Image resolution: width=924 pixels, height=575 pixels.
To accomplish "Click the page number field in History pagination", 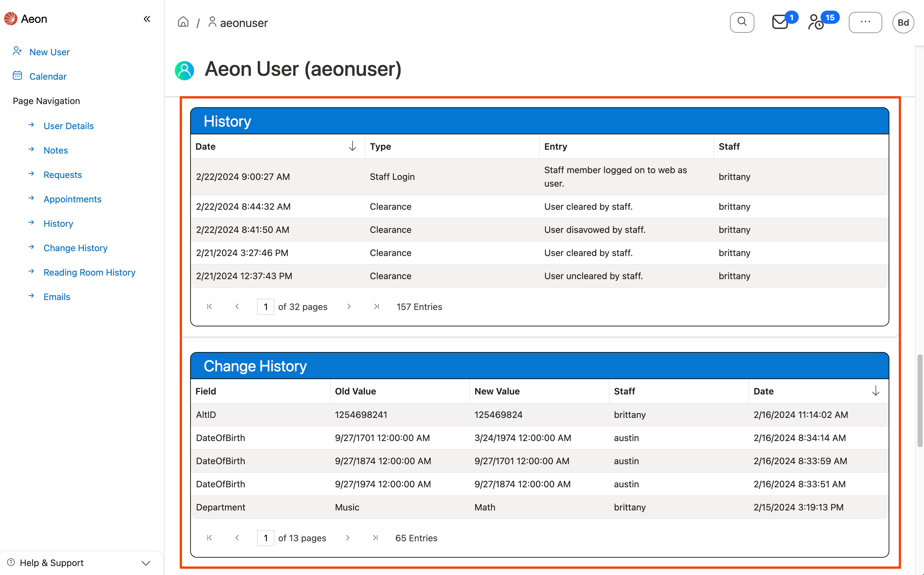I will click(265, 306).
